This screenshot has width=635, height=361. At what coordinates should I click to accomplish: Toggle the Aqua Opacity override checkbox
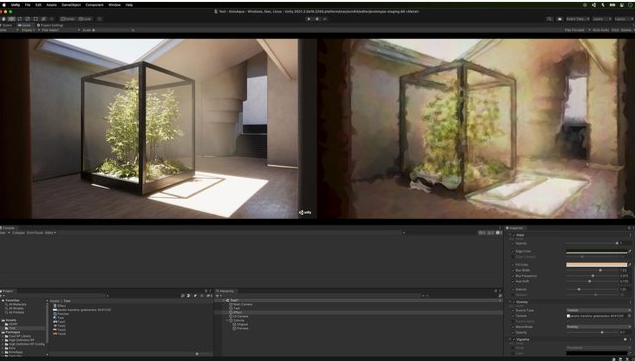(x=513, y=244)
